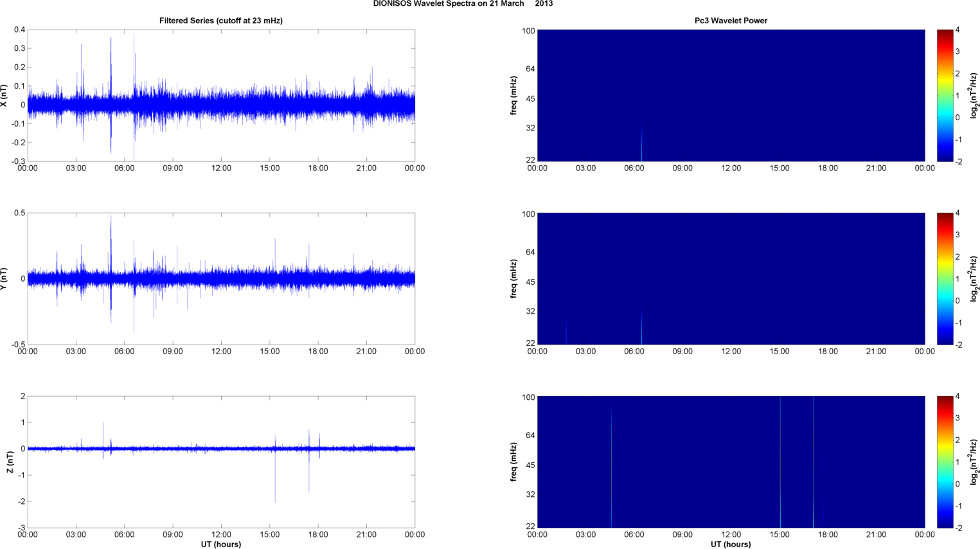Click the "09:00" tick under the Z series plot

pyautogui.click(x=173, y=535)
